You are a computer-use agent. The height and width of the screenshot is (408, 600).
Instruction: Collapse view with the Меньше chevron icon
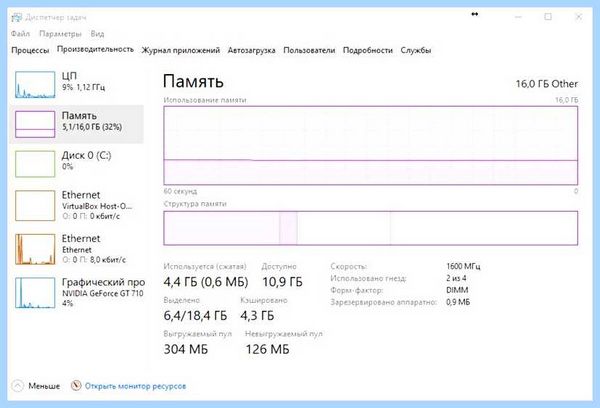[18, 386]
